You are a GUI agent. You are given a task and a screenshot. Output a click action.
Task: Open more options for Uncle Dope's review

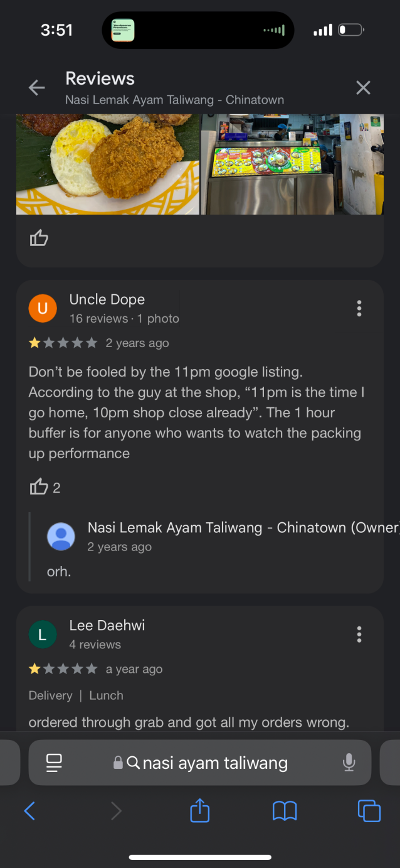tap(359, 308)
